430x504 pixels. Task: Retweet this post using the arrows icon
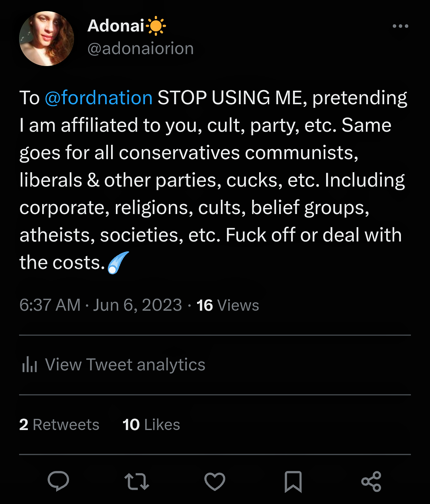click(137, 481)
